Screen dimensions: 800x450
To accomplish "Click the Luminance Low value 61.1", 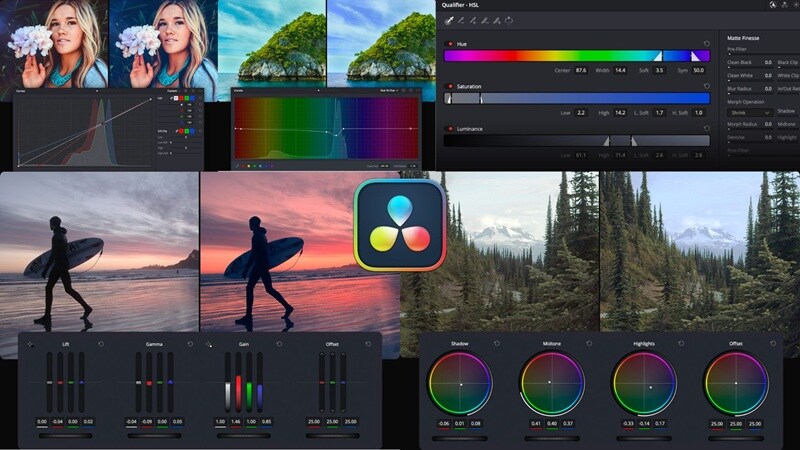I will pos(581,155).
